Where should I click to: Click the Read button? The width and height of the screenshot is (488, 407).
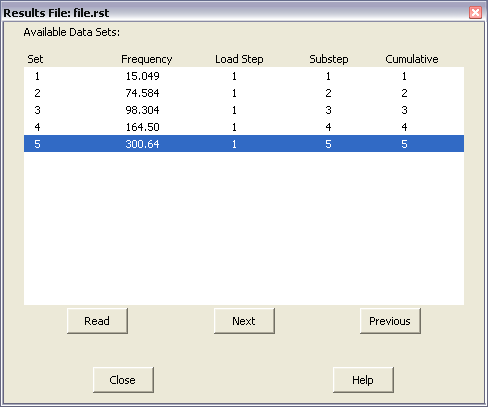97,321
